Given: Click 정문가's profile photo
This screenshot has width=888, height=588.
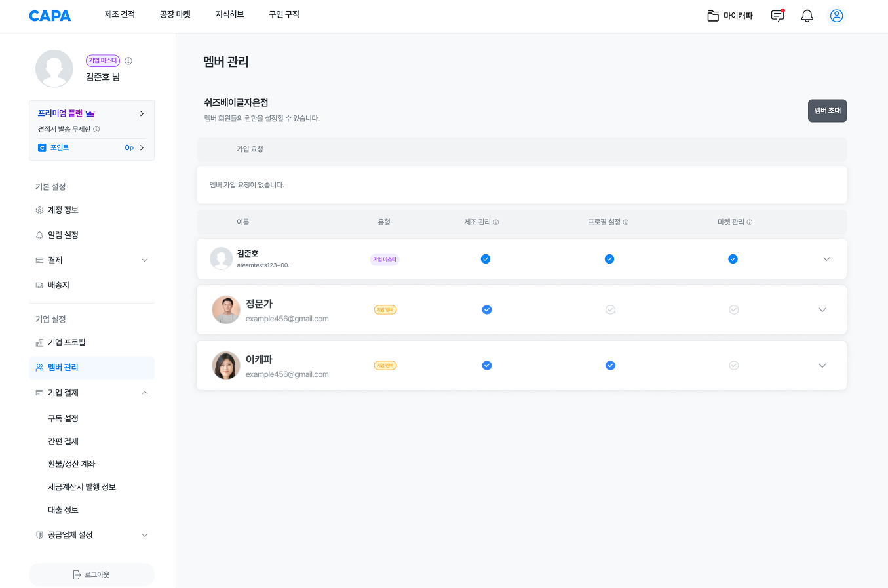Looking at the screenshot, I should (226, 310).
